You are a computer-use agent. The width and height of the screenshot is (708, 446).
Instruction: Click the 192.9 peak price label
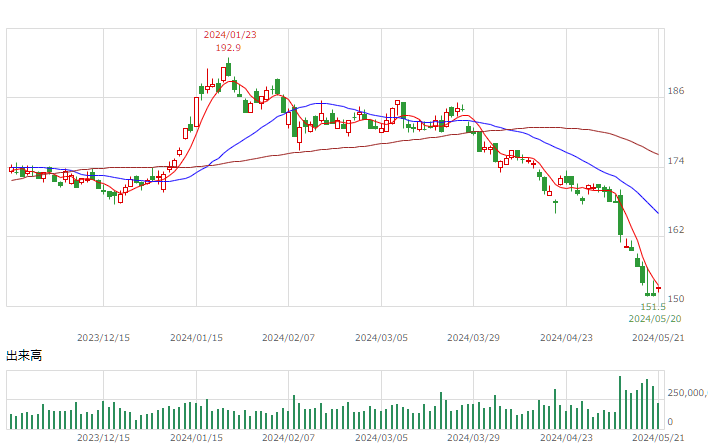coord(228,47)
